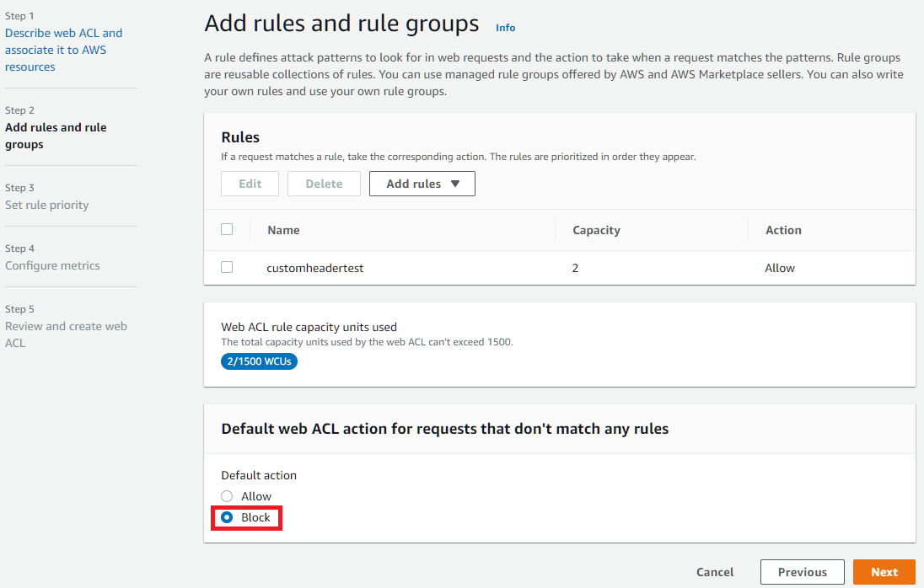Screen dimensions: 924x588
Task: Go back with the Previous button
Action: click(x=802, y=572)
